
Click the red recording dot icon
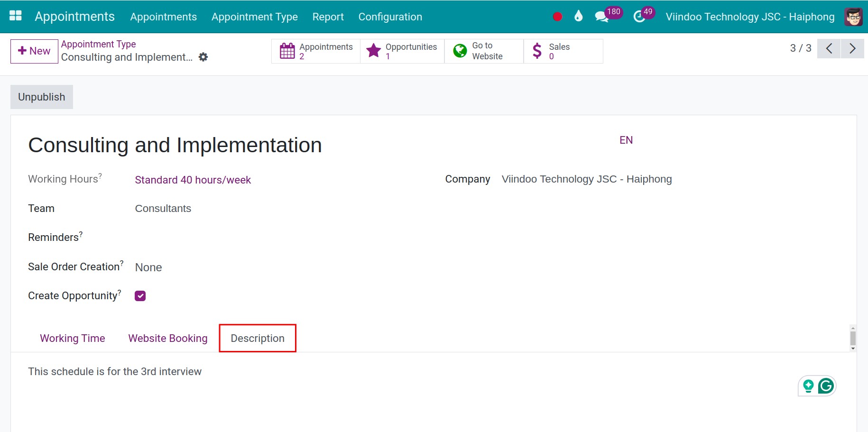557,17
